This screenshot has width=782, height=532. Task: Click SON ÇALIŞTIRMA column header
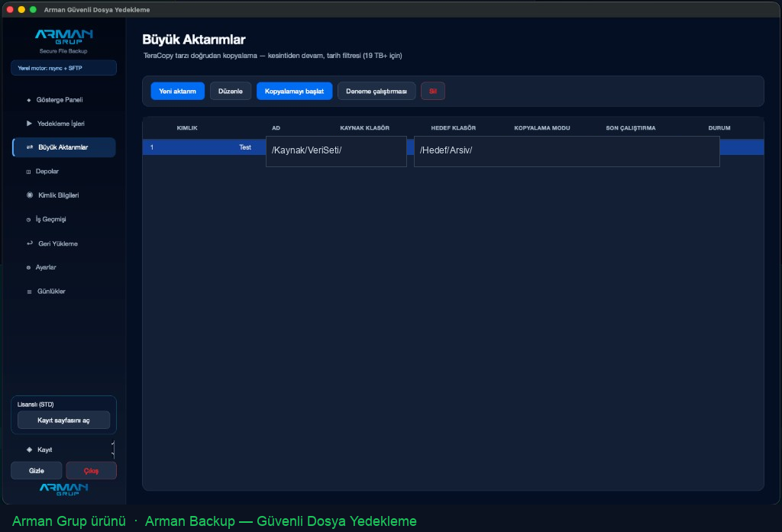(631, 128)
